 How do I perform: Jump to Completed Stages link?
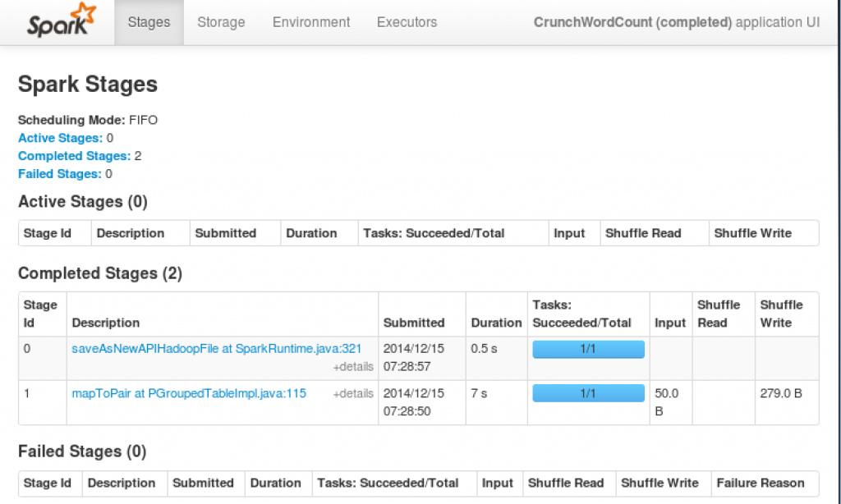(74, 156)
